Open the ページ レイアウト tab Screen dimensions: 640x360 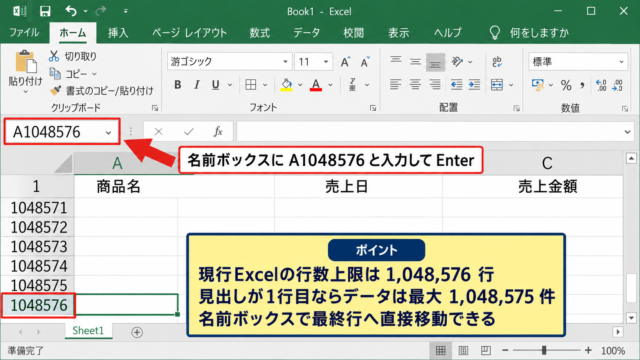click(x=189, y=33)
